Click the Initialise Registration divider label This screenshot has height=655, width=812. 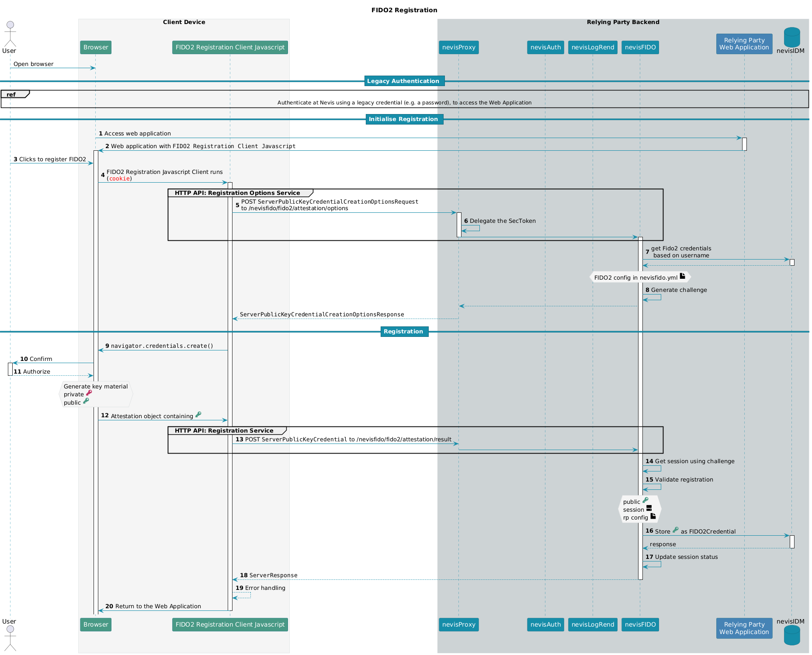pos(404,119)
